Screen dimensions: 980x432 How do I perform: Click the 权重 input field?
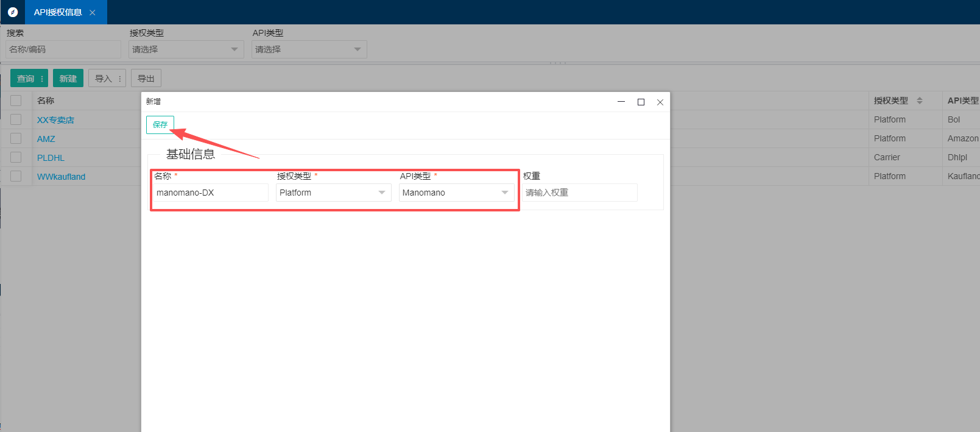tap(579, 193)
